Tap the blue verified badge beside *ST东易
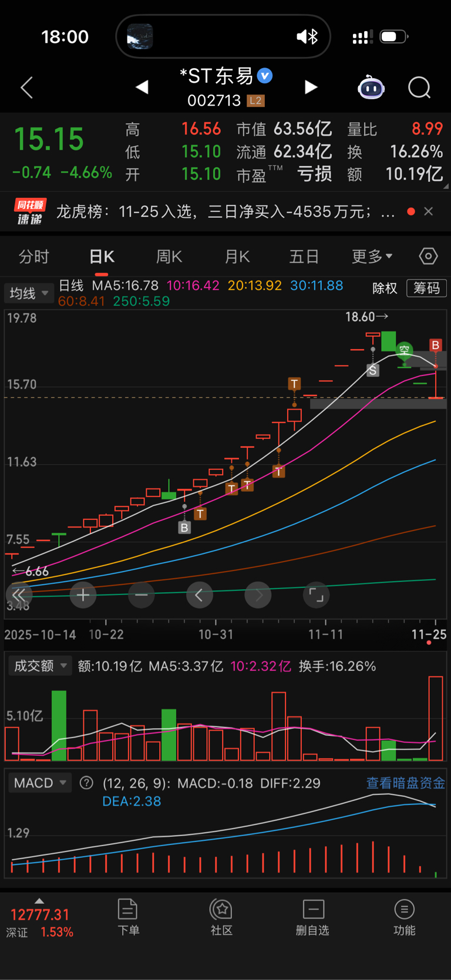Viewport: 451px width, 980px height. (265, 76)
